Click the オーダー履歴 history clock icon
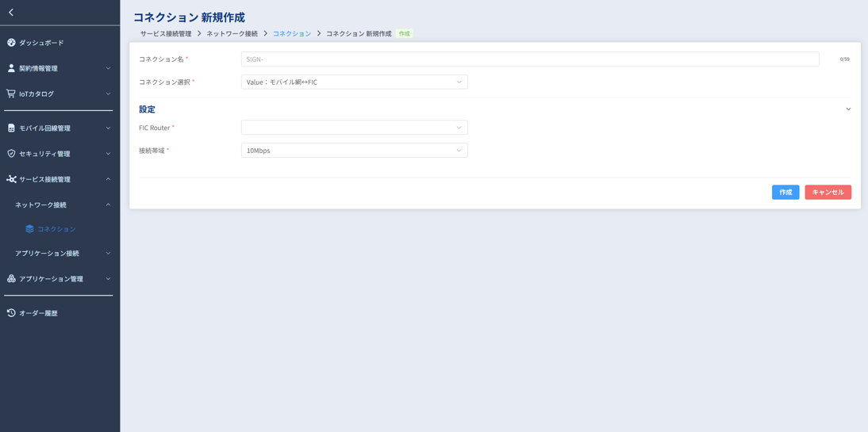Screen dimensions: 868x432 click(11, 313)
